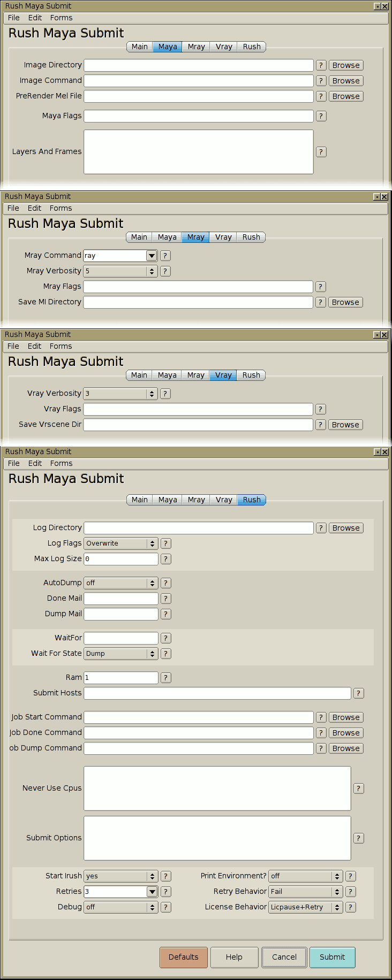This screenshot has height=980, width=392.
Task: Open help for AutoDump
Action: (166, 583)
